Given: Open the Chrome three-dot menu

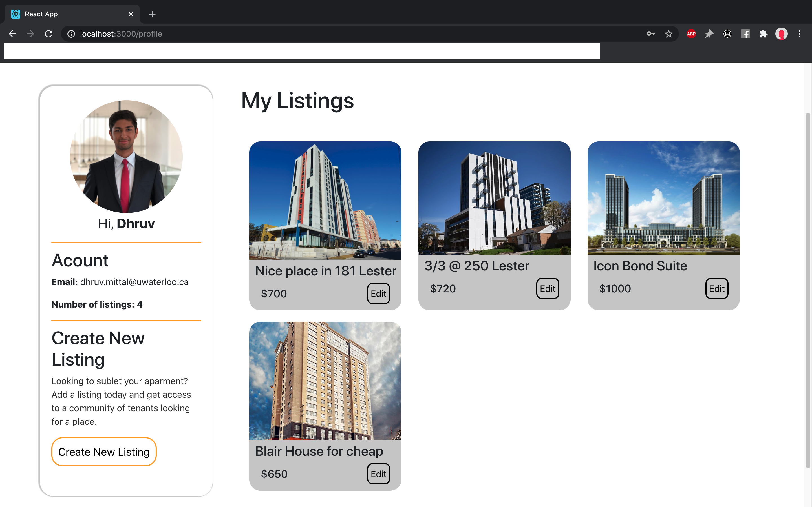Looking at the screenshot, I should (799, 34).
